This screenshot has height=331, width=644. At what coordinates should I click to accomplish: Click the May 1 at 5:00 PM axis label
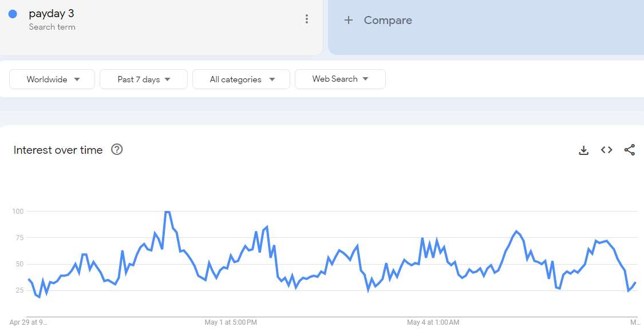coord(231,322)
